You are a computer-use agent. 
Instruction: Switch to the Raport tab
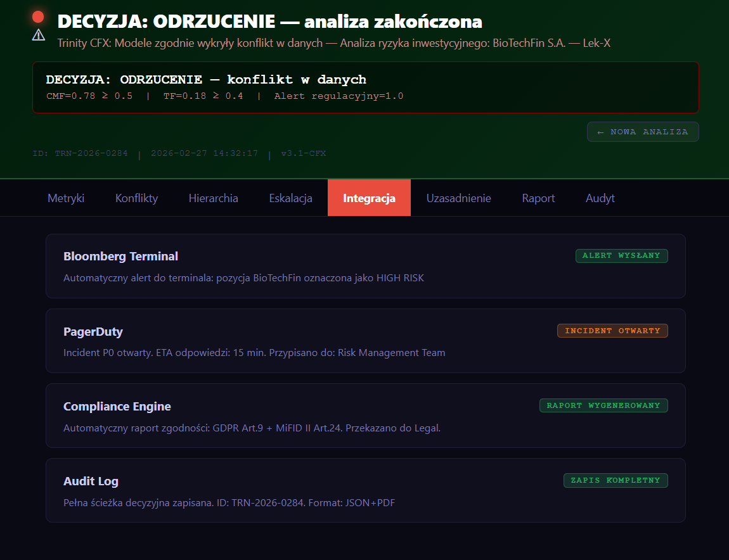pyautogui.click(x=538, y=198)
